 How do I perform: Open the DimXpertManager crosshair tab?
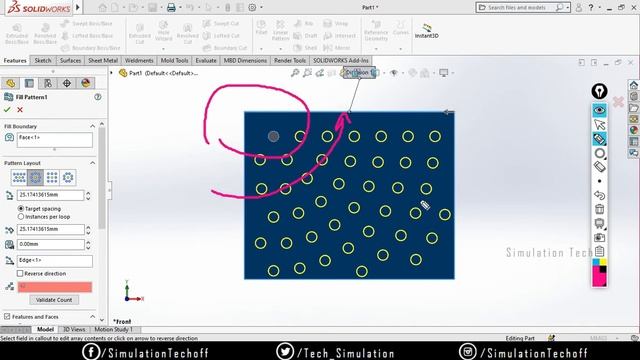[x=67, y=83]
